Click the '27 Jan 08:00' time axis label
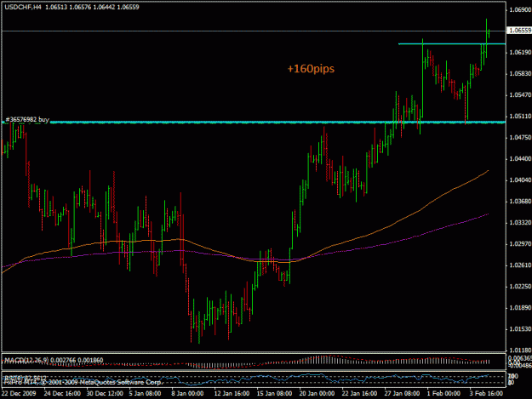Screen dimensions: 532x399 point(402,393)
